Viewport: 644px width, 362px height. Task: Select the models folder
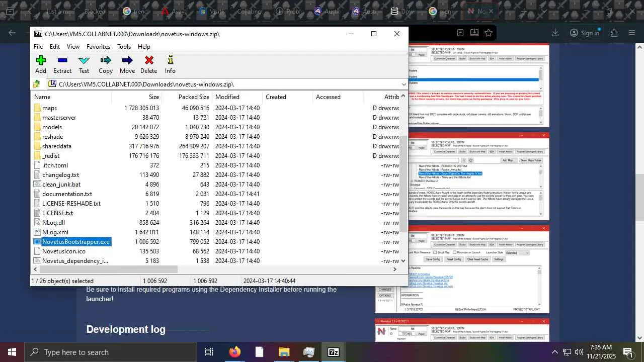click(x=52, y=127)
